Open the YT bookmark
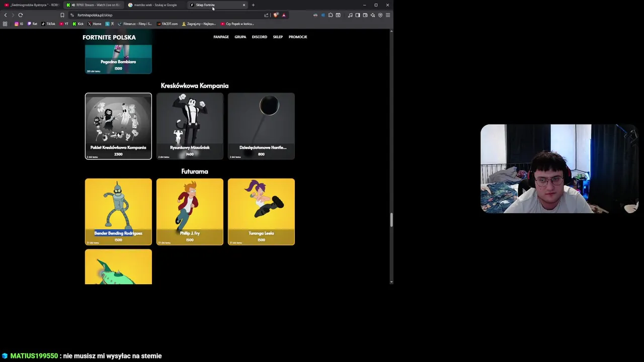Image resolution: width=644 pixels, height=362 pixels. click(64, 24)
